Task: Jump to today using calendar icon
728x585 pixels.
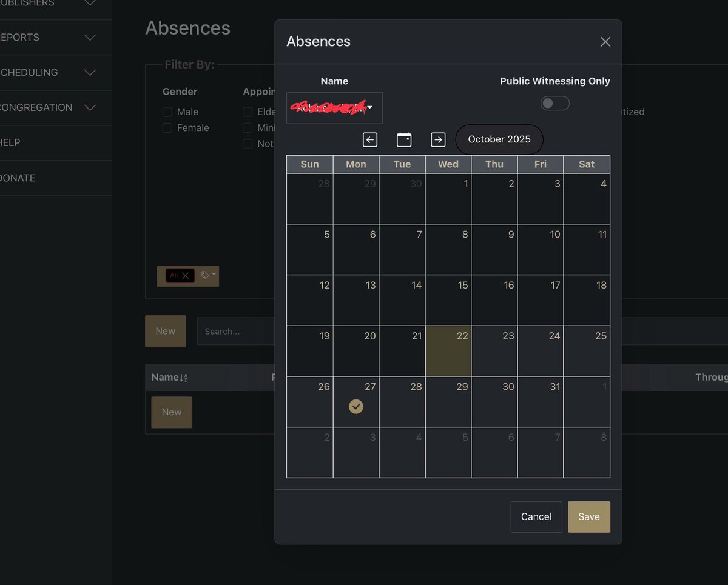Action: [x=404, y=139]
